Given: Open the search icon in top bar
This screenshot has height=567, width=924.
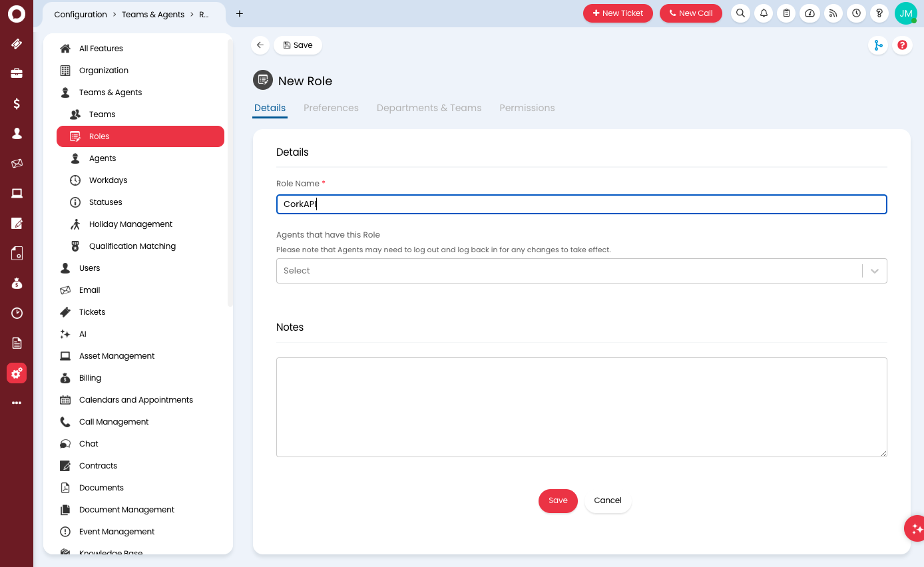Looking at the screenshot, I should tap(740, 13).
